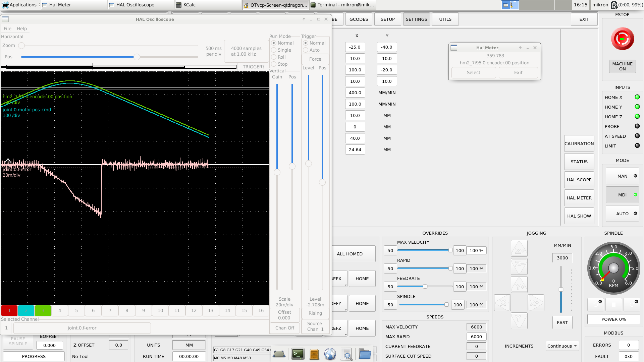Hit the red ESTOP emergency stop button

coord(622,39)
